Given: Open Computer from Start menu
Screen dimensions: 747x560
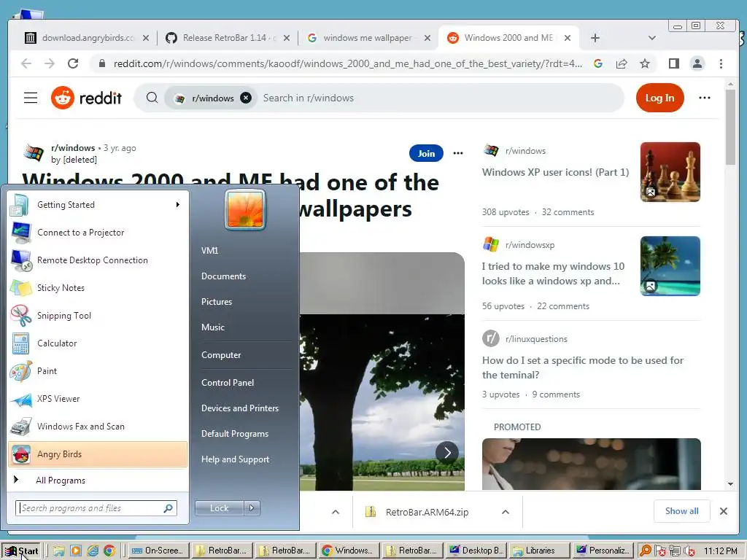Looking at the screenshot, I should click(x=221, y=355).
